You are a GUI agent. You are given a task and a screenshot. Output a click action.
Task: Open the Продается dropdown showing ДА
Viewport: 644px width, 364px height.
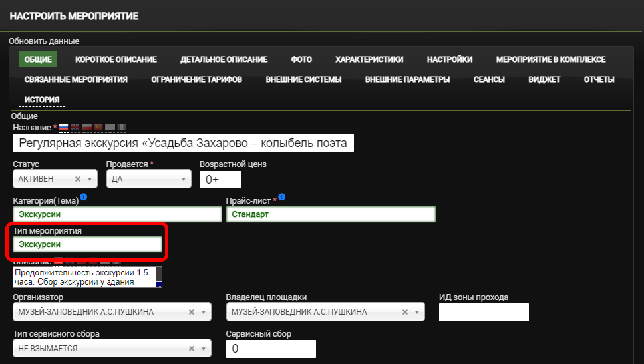click(x=148, y=179)
